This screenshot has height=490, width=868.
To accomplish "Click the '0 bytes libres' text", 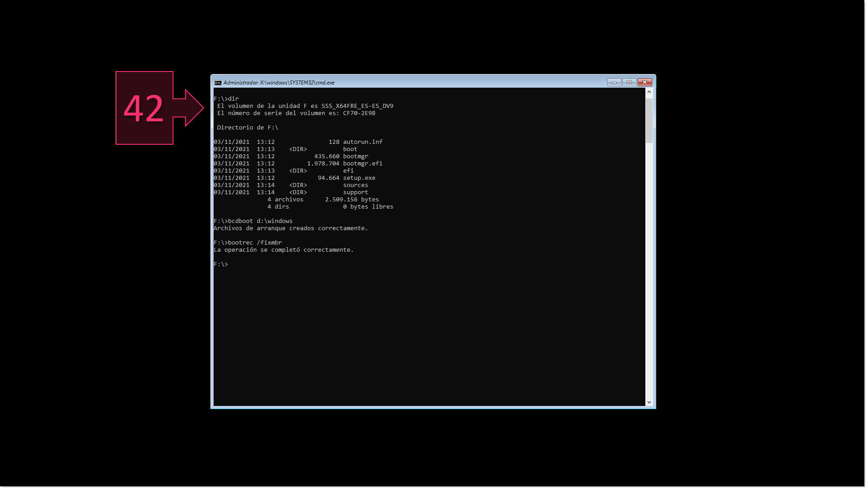I will pos(368,207).
